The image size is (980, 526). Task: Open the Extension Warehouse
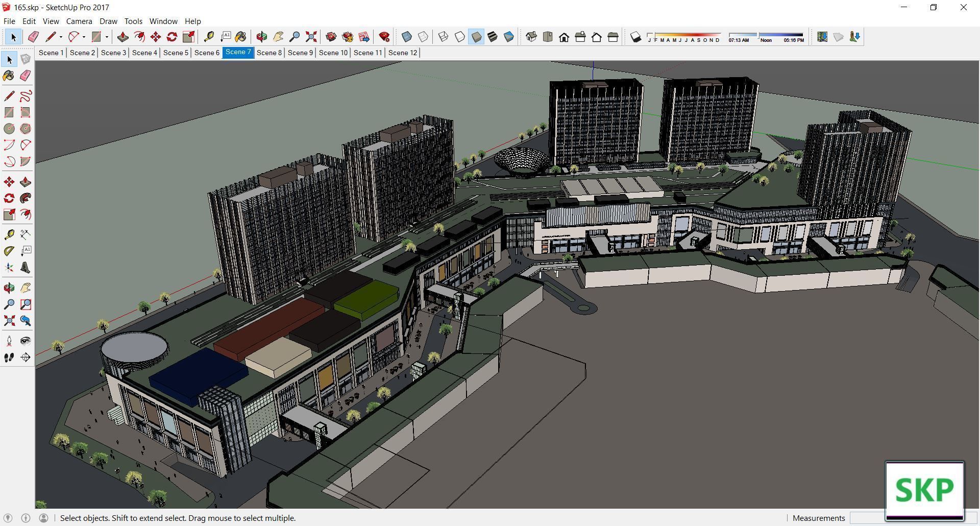[348, 37]
